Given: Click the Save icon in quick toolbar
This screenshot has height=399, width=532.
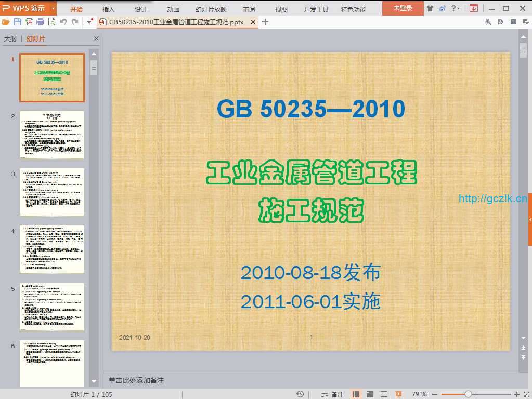Looking at the screenshot, I should click(18, 22).
